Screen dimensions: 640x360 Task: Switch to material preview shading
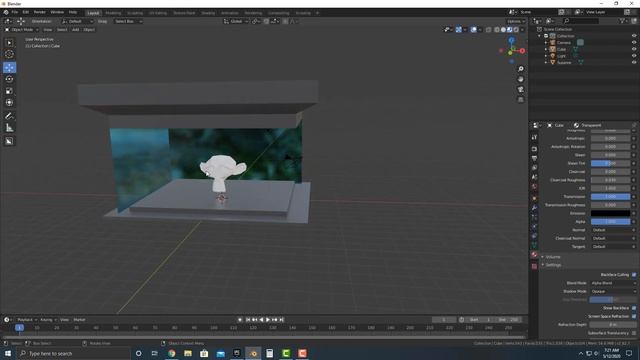coord(509,30)
